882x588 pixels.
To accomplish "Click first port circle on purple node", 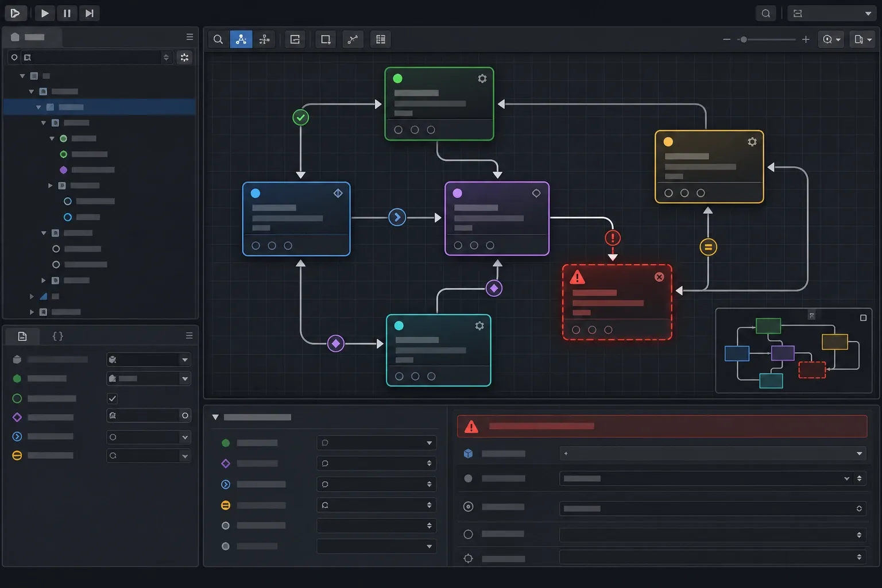I will point(458,245).
